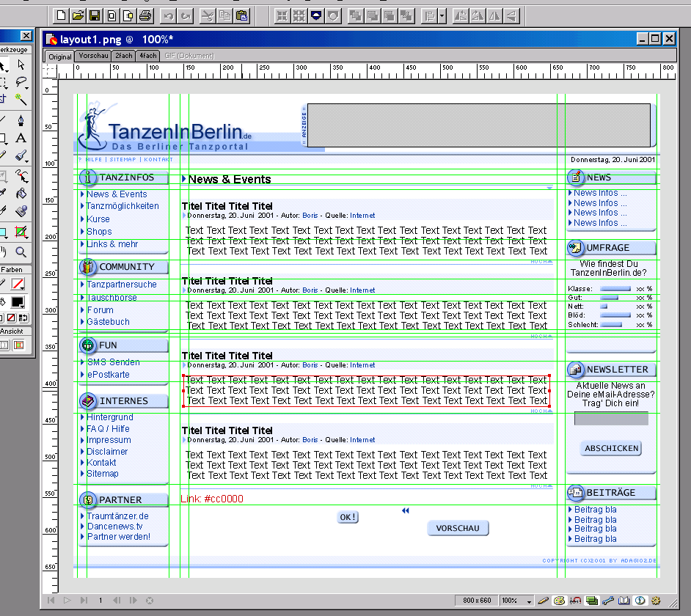Image resolution: width=691 pixels, height=616 pixels.
Task: Pick the Paint Bucket tool
Action: tap(21, 194)
